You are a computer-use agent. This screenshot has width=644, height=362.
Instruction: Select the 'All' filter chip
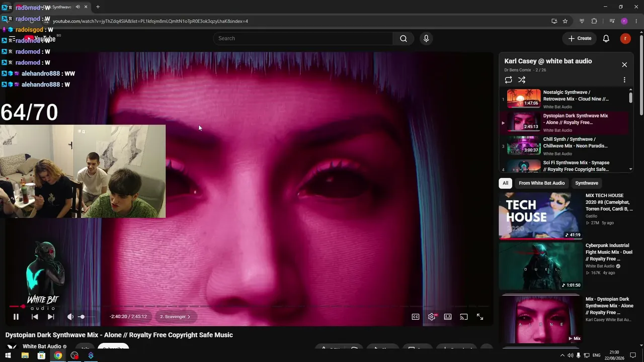tap(506, 183)
